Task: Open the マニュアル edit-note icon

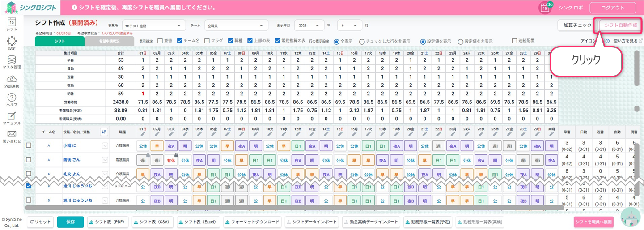Action: pos(12,116)
